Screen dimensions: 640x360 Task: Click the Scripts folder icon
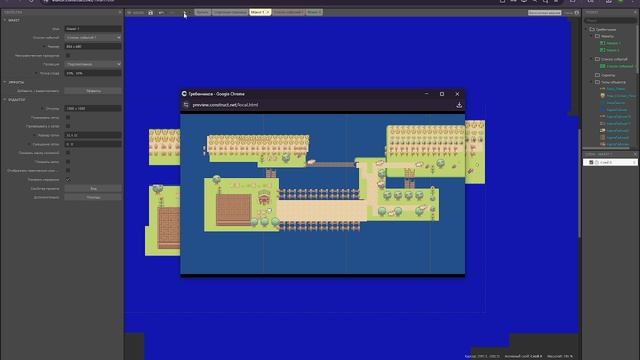(x=597, y=75)
